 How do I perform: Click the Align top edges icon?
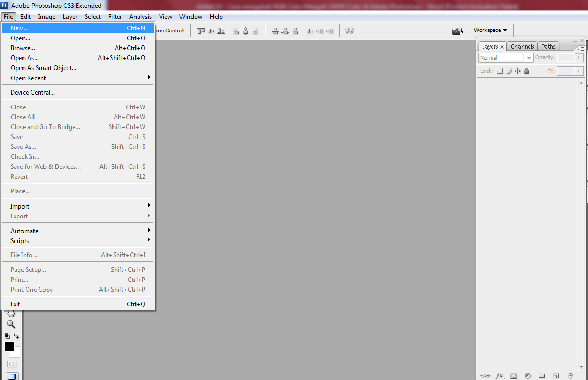click(201, 31)
